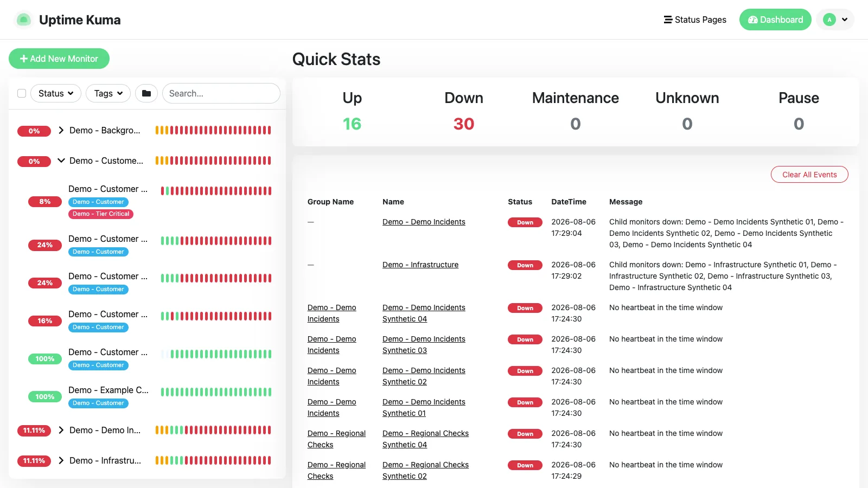The width and height of the screenshot is (868, 488).
Task: Open group link in Regional Checks Synthetic 04 row
Action: point(336,439)
